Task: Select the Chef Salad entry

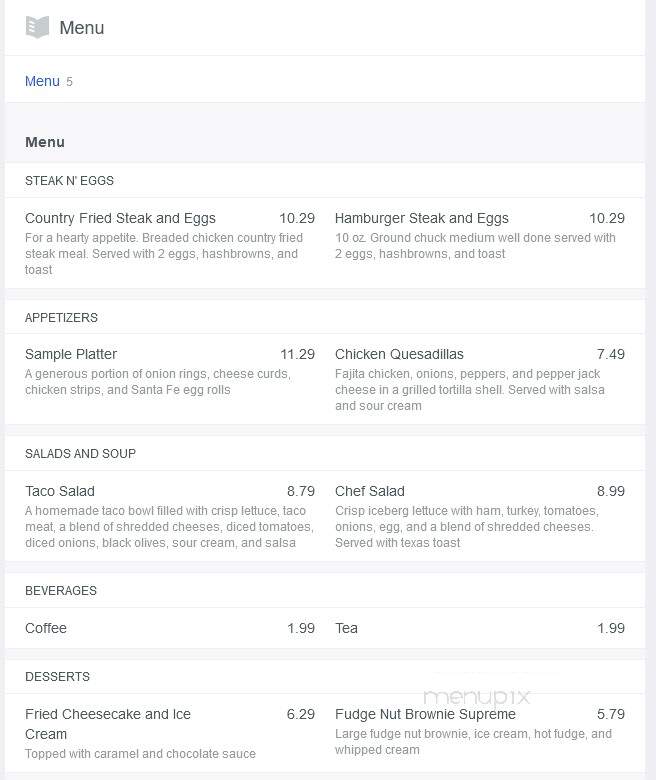Action: point(370,491)
